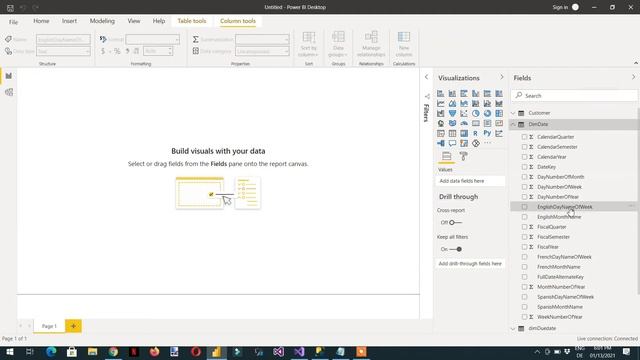640x360 pixels.
Task: Check the CalendarSemester field
Action: (x=524, y=147)
